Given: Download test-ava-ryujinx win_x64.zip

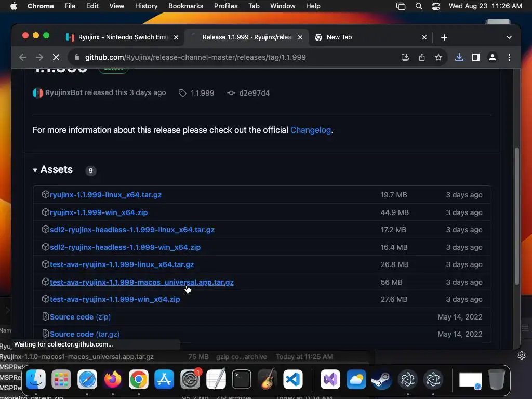Looking at the screenshot, I should tap(115, 299).
